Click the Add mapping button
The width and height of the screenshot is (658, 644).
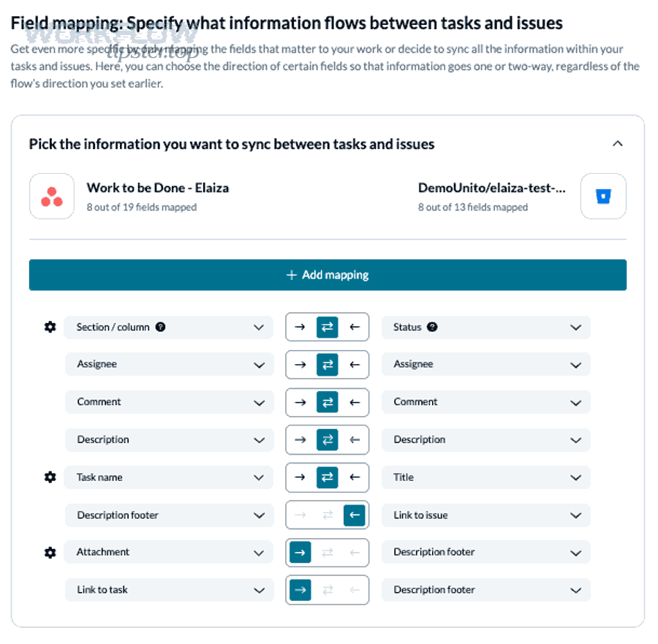click(x=328, y=275)
